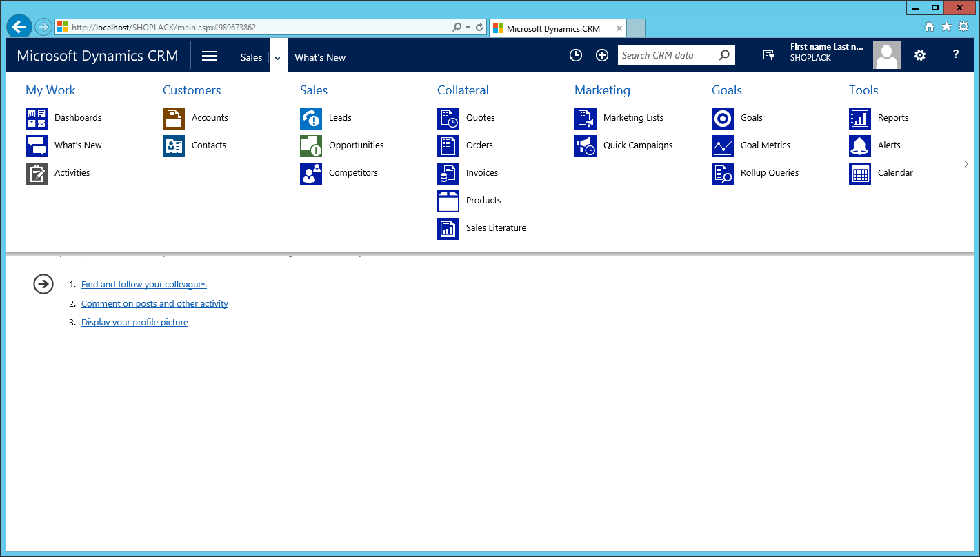The height and width of the screenshot is (557, 980).
Task: Open the Reports bar chart icon
Action: (x=860, y=119)
